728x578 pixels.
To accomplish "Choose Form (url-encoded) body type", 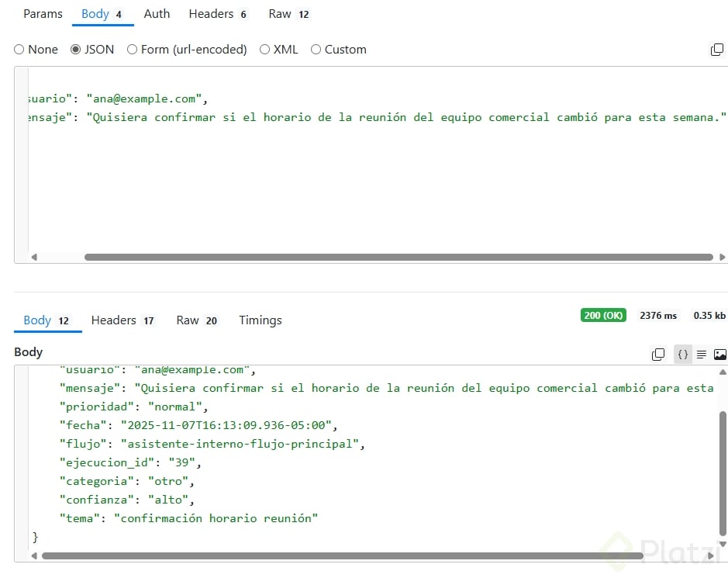I will pos(133,50).
